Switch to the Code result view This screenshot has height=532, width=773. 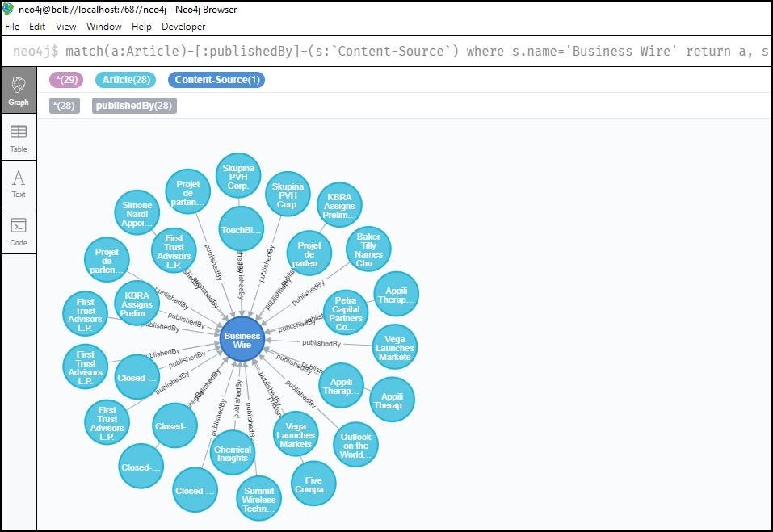[19, 231]
